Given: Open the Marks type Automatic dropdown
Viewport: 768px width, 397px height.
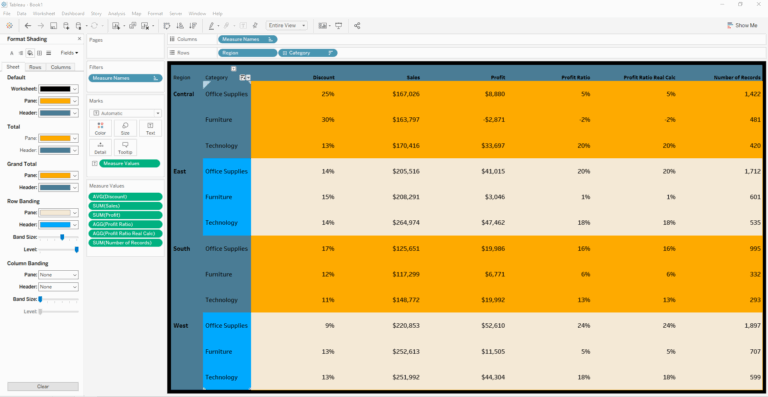Looking at the screenshot, I should (x=125, y=113).
